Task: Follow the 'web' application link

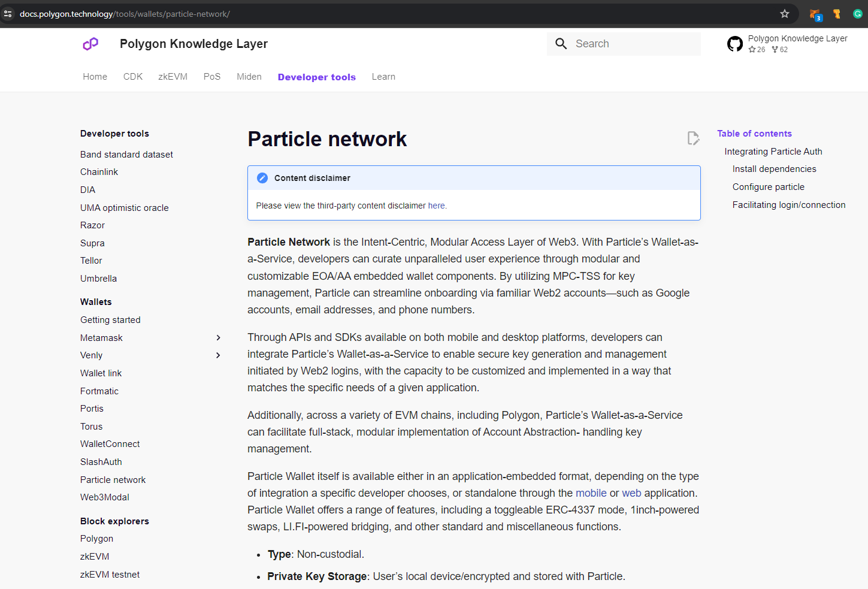Action: coord(631,493)
